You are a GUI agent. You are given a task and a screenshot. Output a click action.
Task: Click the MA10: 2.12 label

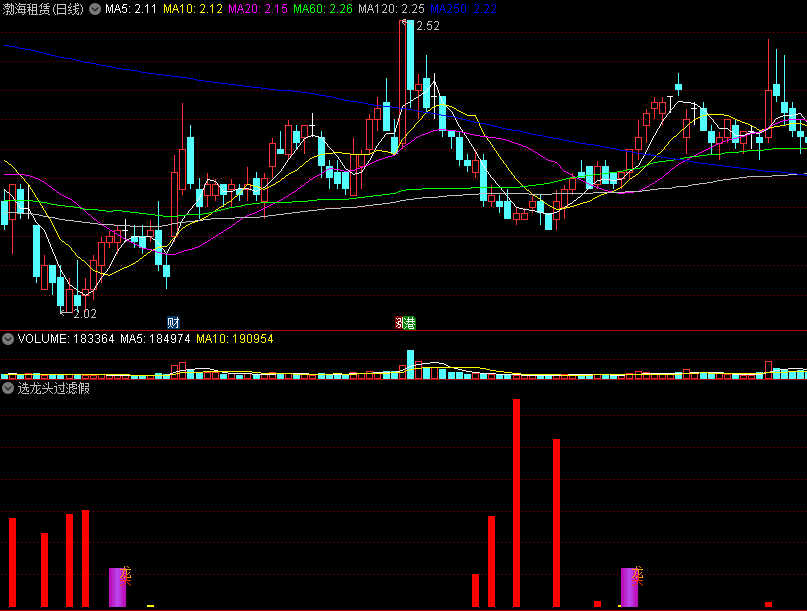coord(192,9)
